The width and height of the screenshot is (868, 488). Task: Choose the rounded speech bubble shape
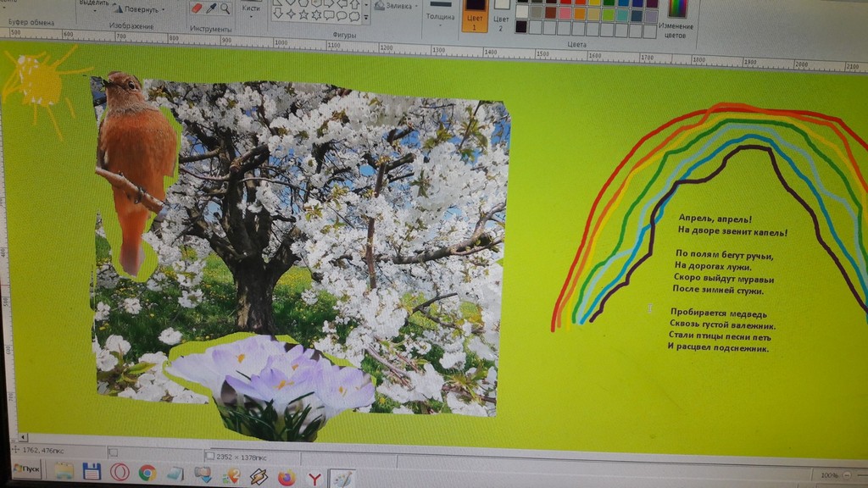pyautogui.click(x=341, y=14)
